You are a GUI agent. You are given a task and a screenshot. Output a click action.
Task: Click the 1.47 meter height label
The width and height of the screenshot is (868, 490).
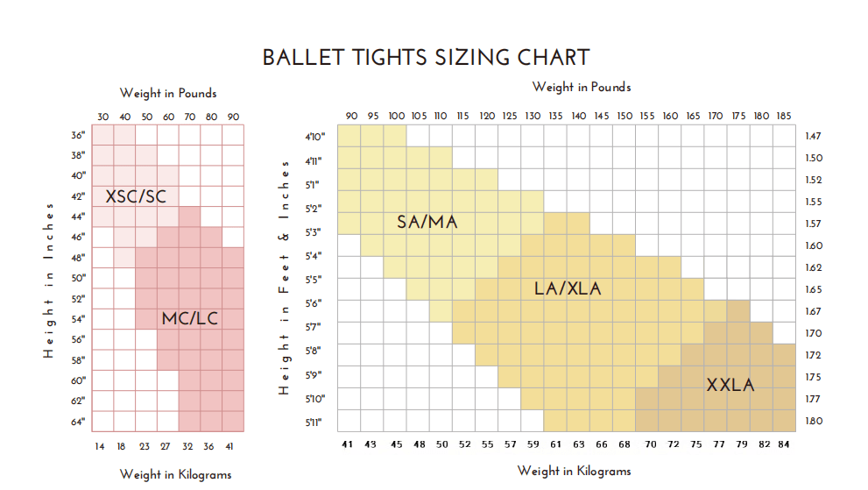pos(813,136)
